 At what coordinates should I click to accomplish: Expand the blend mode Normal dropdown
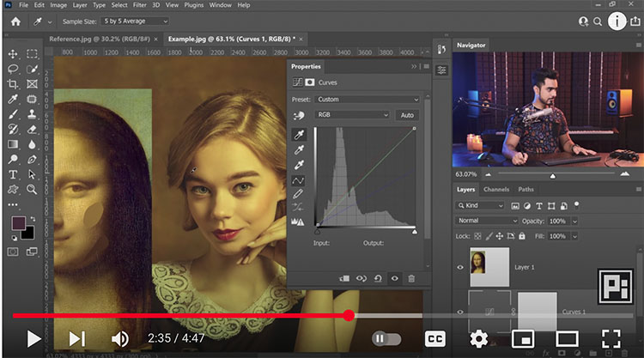488,221
